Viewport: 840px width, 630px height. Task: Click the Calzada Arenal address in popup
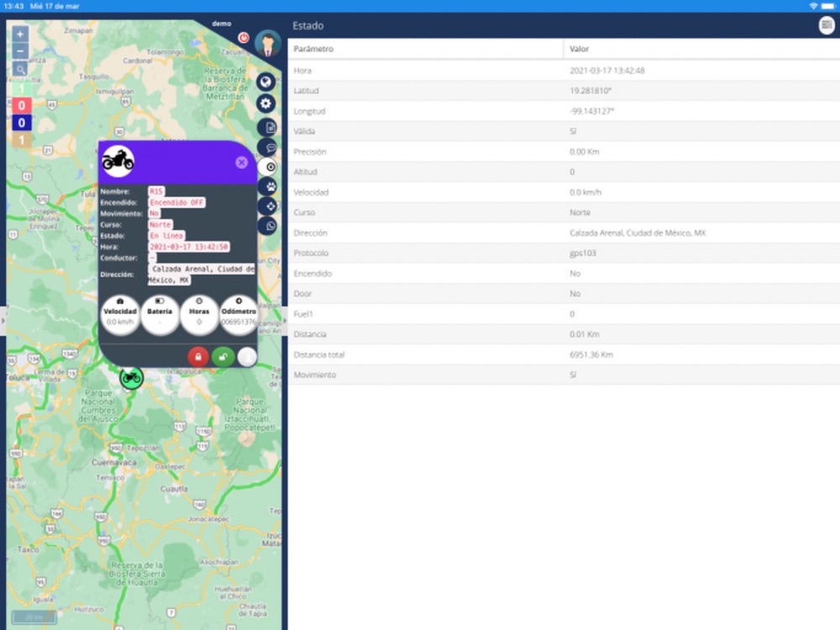tap(202, 275)
